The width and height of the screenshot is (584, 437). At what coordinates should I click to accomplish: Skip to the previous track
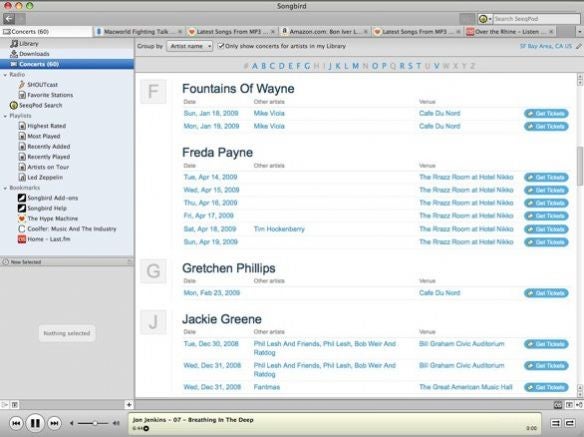tap(16, 423)
